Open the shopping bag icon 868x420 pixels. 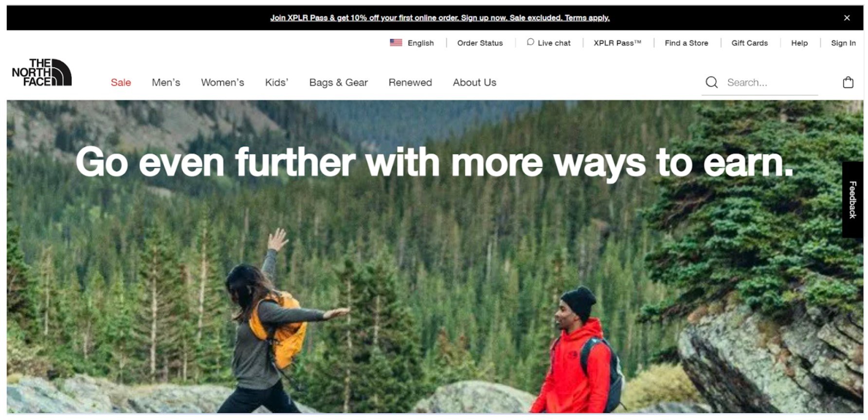click(848, 82)
